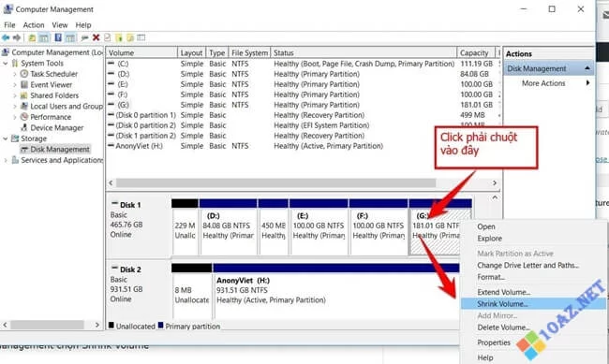Click the Disk 2 label box
Viewport: 609px width, 364px height.
pos(139,291)
